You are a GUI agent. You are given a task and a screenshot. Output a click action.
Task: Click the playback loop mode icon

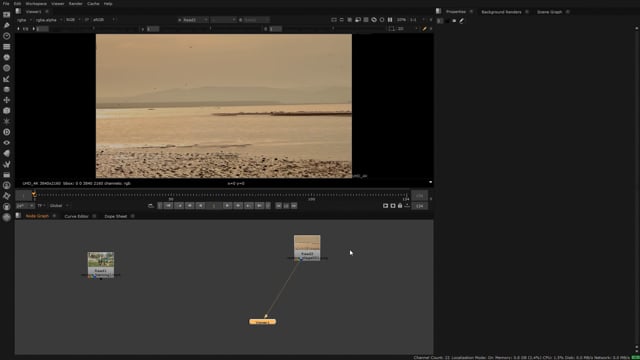point(151,206)
